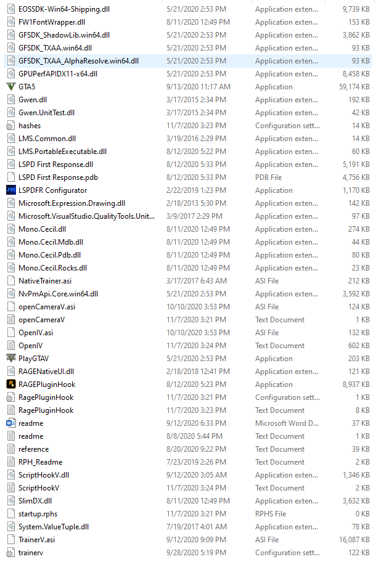Click the Microsoft Word D... type label

(x=287, y=423)
